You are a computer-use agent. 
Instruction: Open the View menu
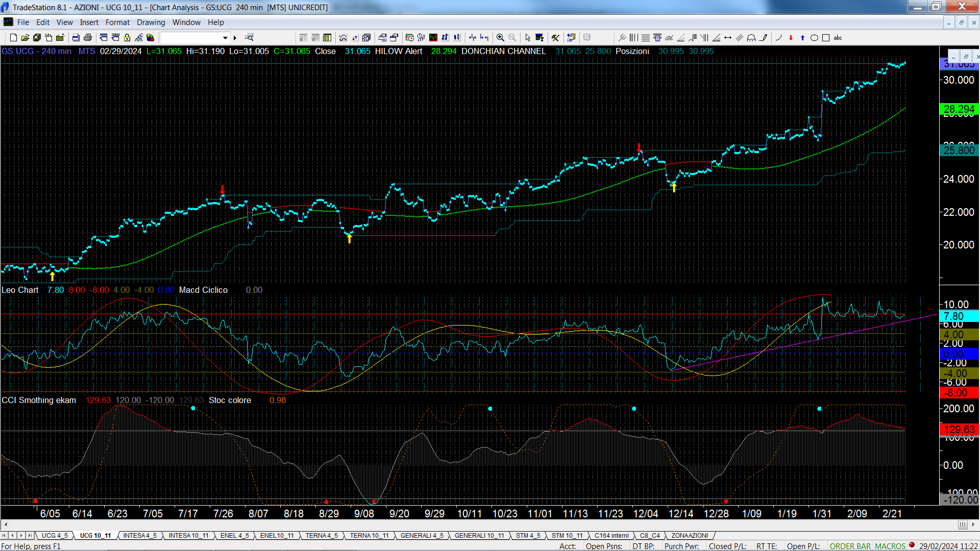tap(64, 22)
